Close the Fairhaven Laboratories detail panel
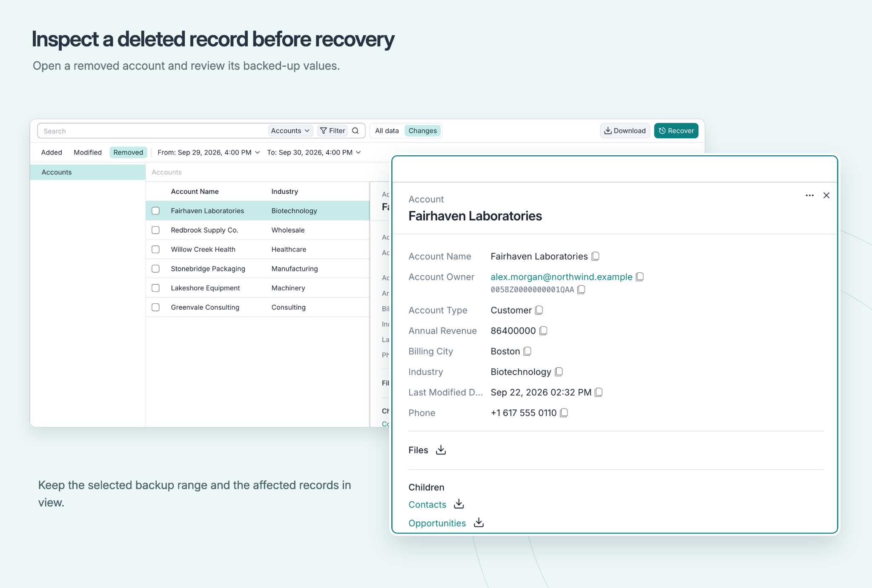Image resolution: width=872 pixels, height=588 pixels. click(826, 195)
